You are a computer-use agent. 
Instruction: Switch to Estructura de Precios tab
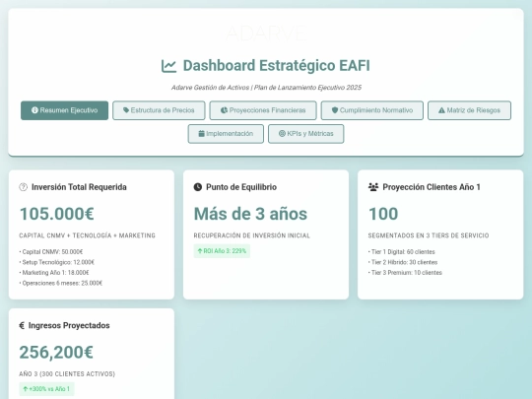coord(159,110)
